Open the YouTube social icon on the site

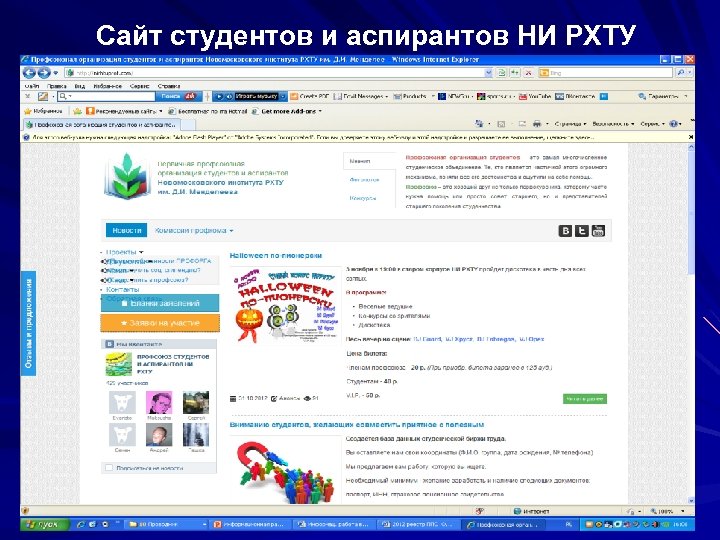pyautogui.click(x=598, y=231)
